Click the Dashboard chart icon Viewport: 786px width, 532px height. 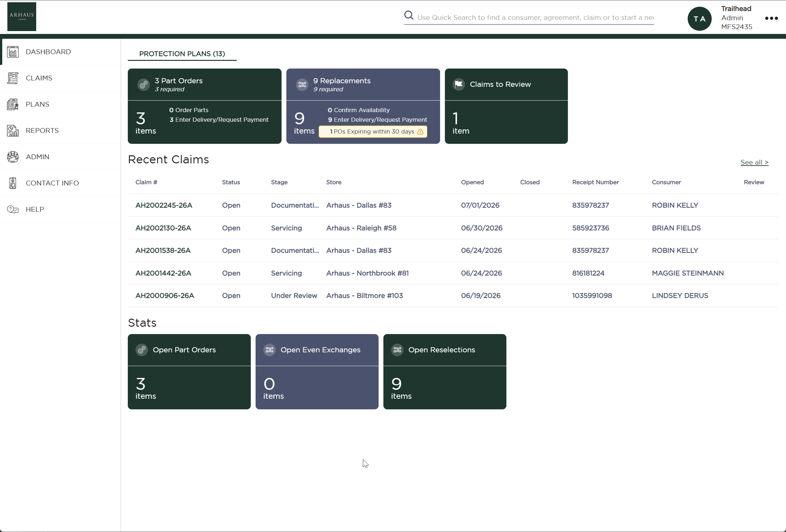click(13, 52)
